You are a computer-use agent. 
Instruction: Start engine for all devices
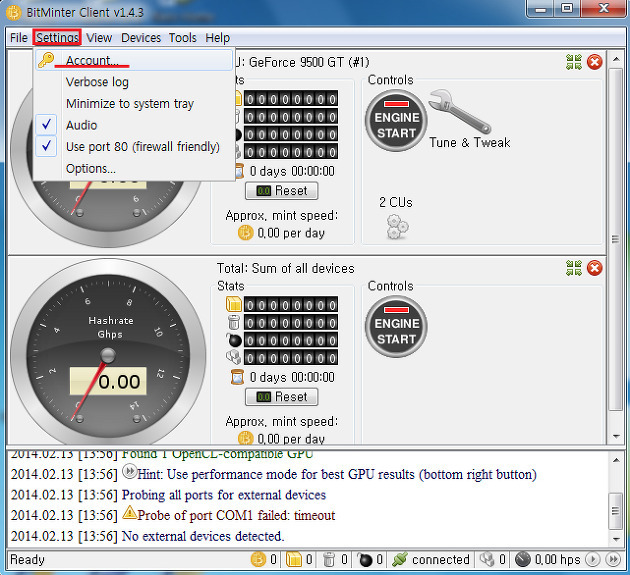point(396,326)
